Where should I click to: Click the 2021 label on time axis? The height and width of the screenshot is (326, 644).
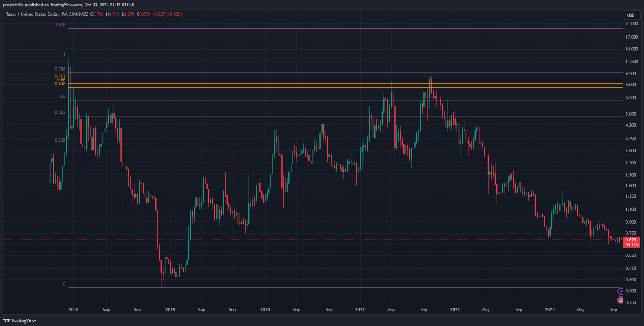tap(360, 310)
